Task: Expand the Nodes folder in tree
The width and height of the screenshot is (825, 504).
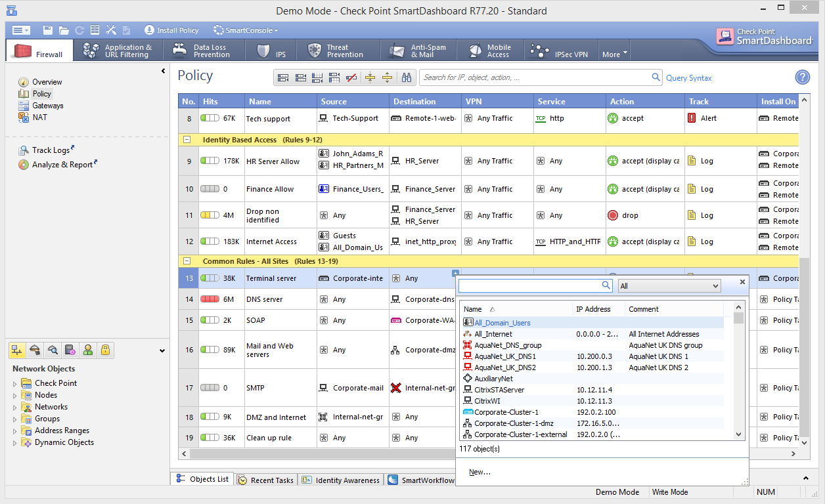Action: pyautogui.click(x=15, y=395)
